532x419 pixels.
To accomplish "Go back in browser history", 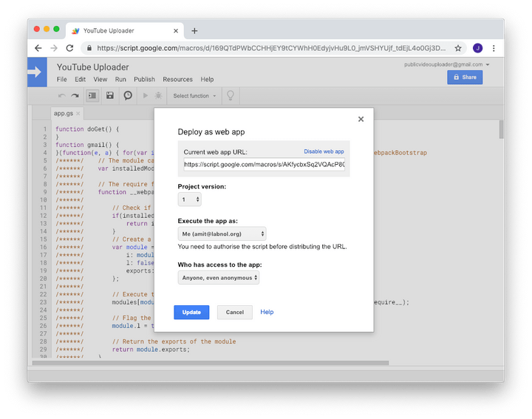I will tap(38, 48).
